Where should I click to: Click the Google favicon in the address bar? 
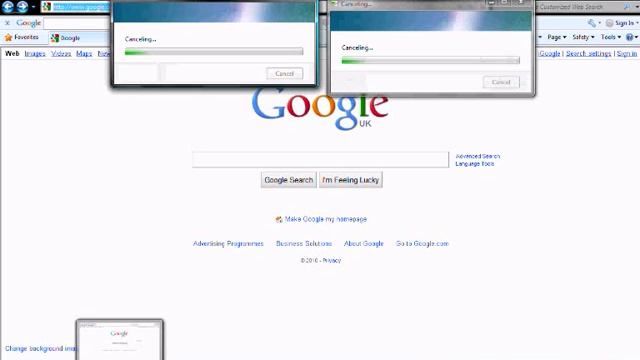[x=47, y=7]
